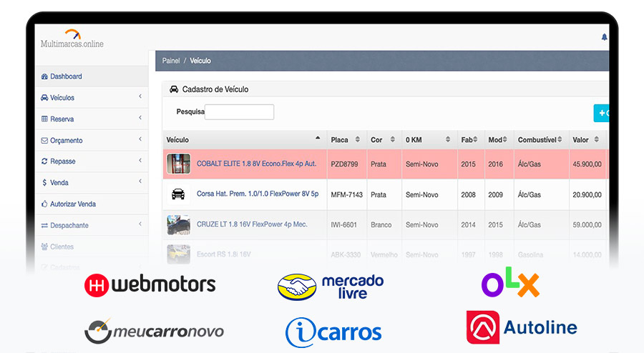Expand the Venda submenu chevron

pyautogui.click(x=140, y=182)
